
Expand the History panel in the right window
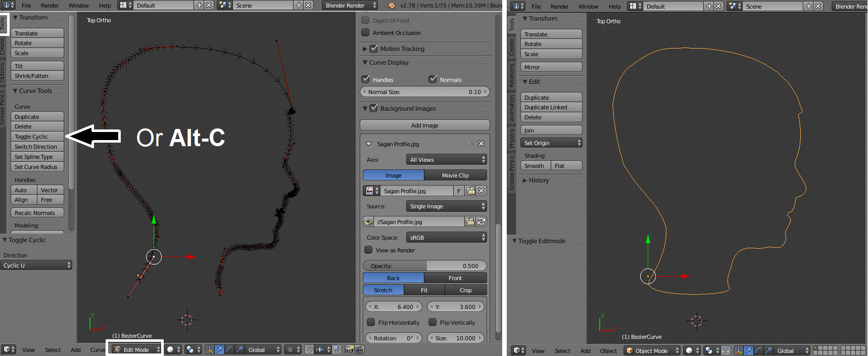coord(525,180)
